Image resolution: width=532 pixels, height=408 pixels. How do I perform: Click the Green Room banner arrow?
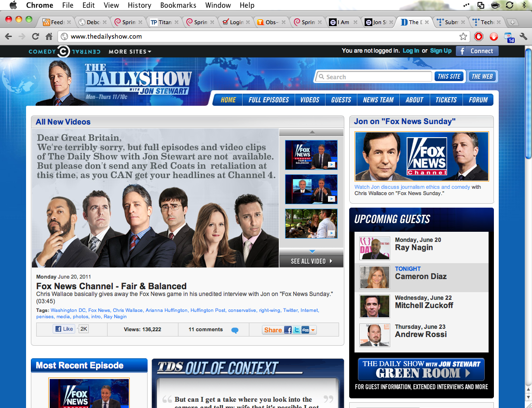tap(468, 373)
